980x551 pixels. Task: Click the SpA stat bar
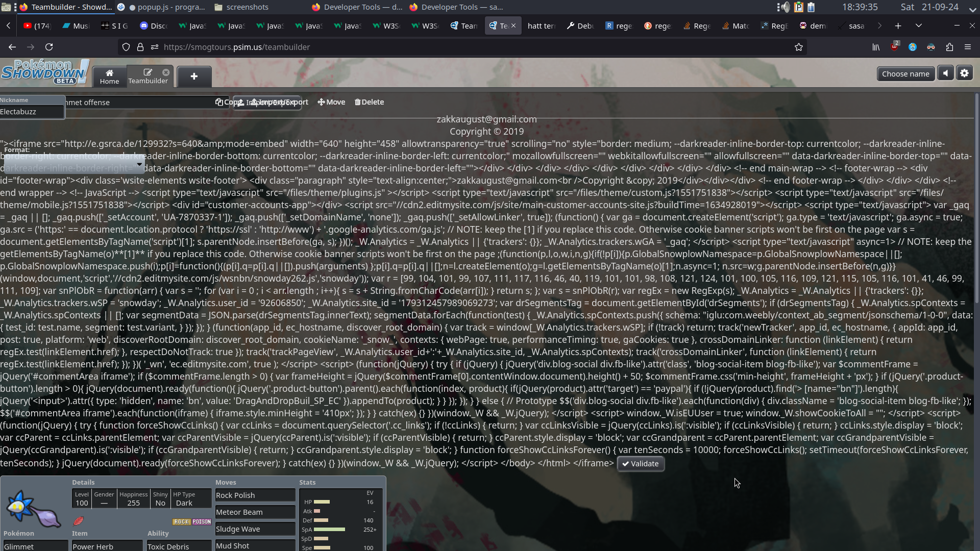(330, 530)
